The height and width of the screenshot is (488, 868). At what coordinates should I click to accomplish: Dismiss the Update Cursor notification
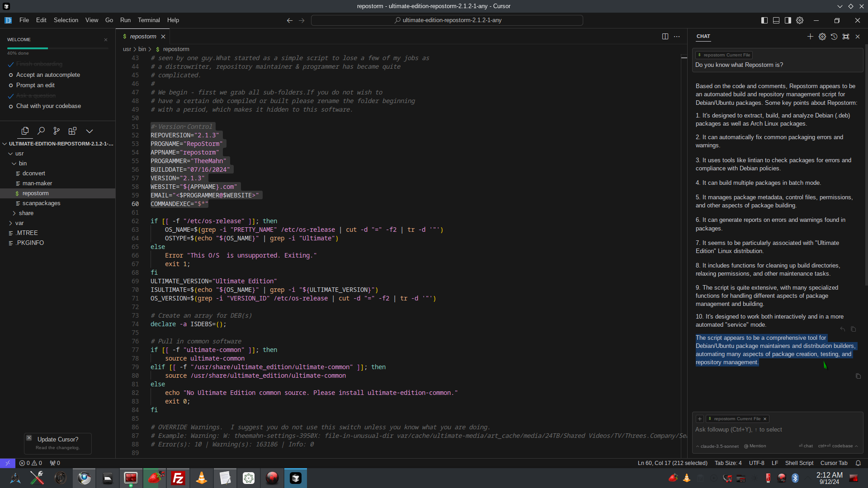pyautogui.click(x=29, y=438)
